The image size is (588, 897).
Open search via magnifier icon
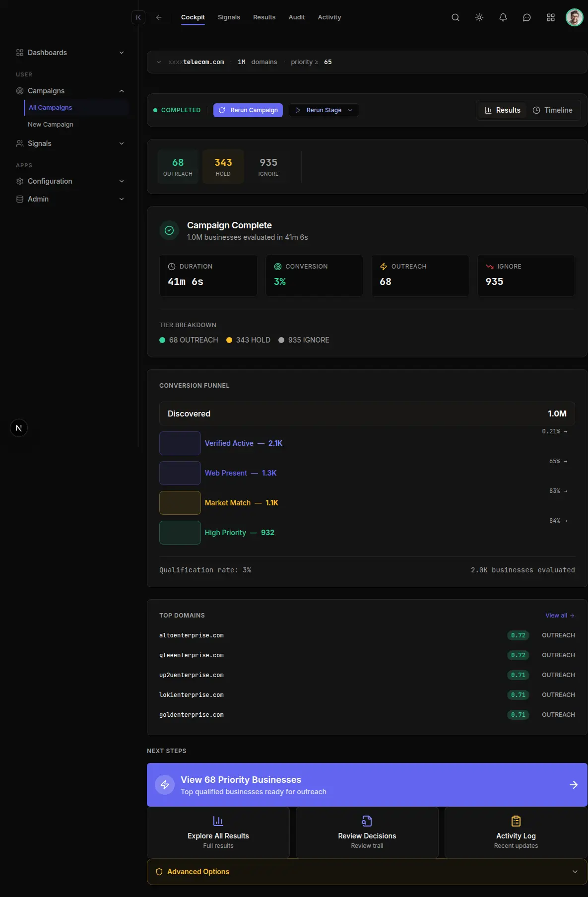click(456, 17)
